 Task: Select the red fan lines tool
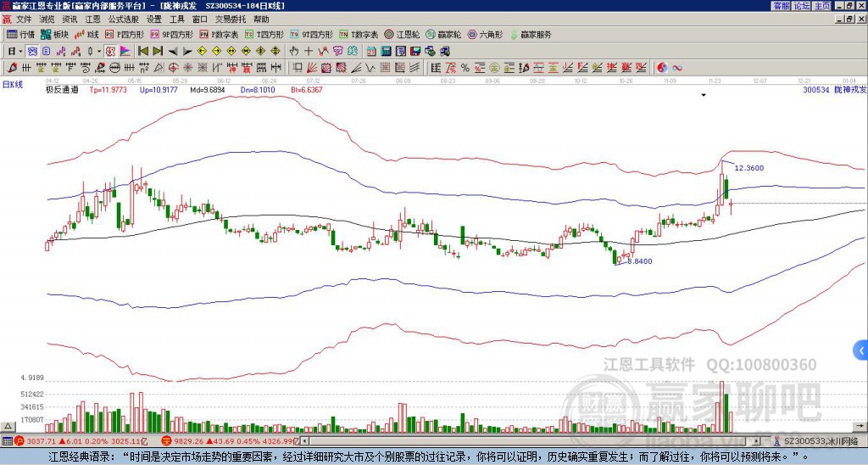coord(312,68)
